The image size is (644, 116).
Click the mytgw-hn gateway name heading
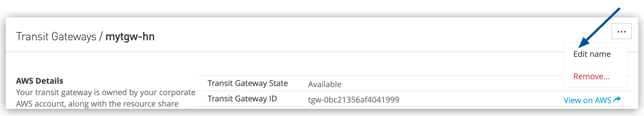point(130,37)
